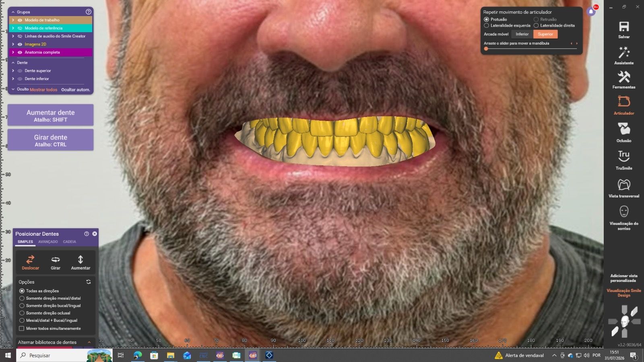Set Arcada móvel to Inferior
Screen dimensions: 644x362
(522, 34)
